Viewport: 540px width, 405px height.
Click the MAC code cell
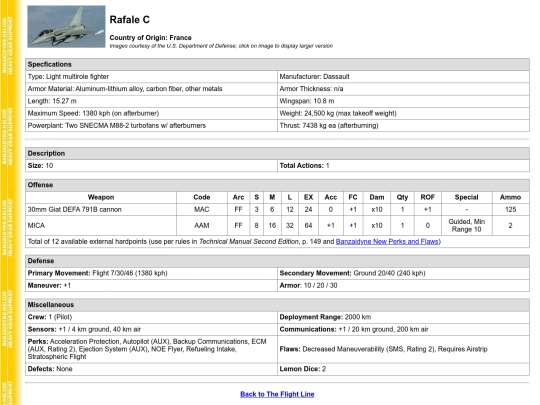(x=202, y=209)
